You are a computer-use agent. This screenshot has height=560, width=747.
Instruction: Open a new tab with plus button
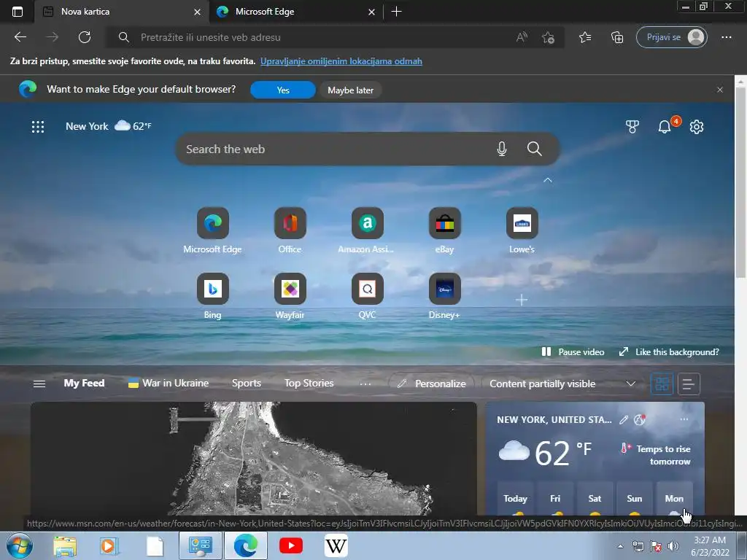tap(396, 12)
